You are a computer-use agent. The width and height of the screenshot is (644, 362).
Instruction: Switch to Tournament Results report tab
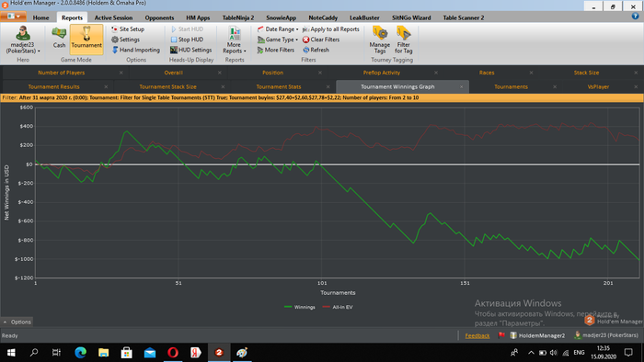53,87
